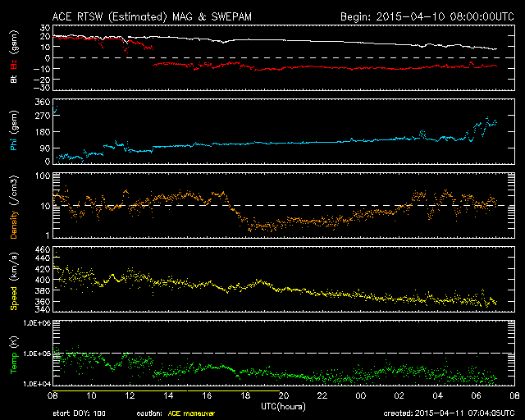Click the '18' hour label on time axis
The height and width of the screenshot is (420, 525).
245,395
